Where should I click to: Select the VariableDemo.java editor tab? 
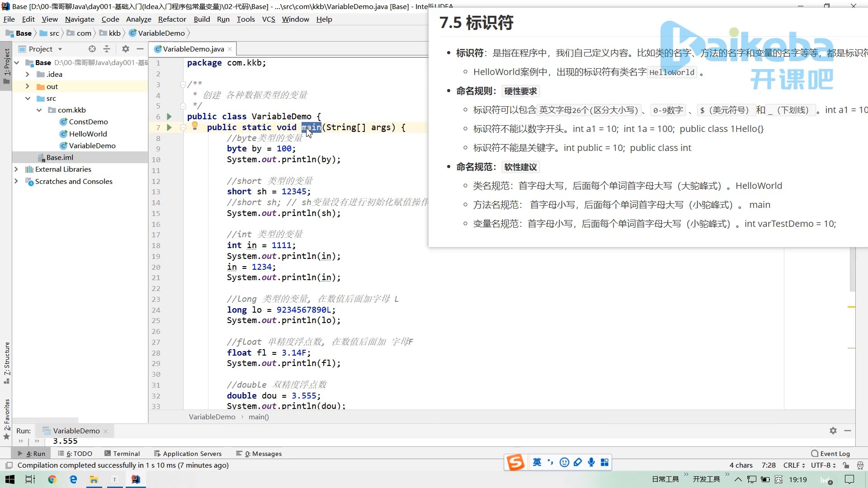193,49
